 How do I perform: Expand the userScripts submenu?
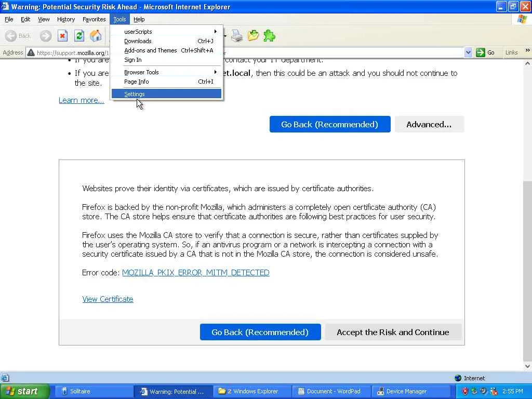click(166, 32)
